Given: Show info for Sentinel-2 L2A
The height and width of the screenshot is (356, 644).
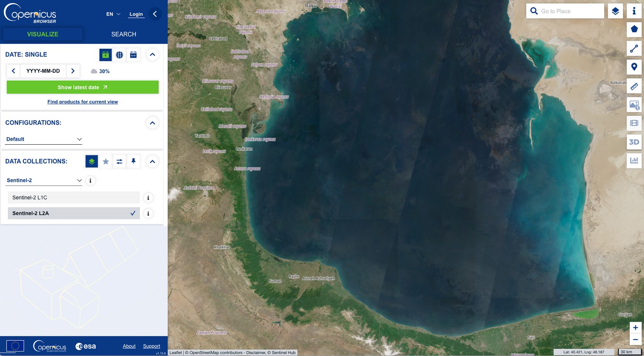Looking at the screenshot, I should (148, 214).
